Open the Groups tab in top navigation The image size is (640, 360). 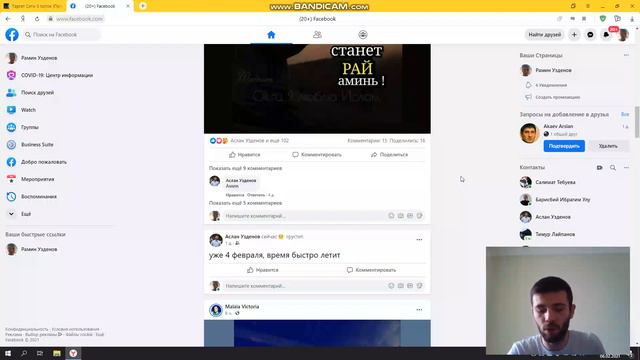[363, 35]
